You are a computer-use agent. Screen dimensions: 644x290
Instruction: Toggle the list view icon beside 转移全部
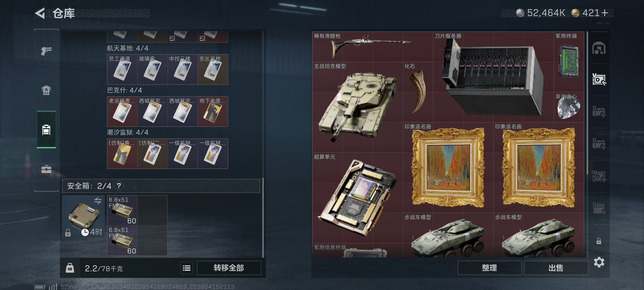[186, 268]
